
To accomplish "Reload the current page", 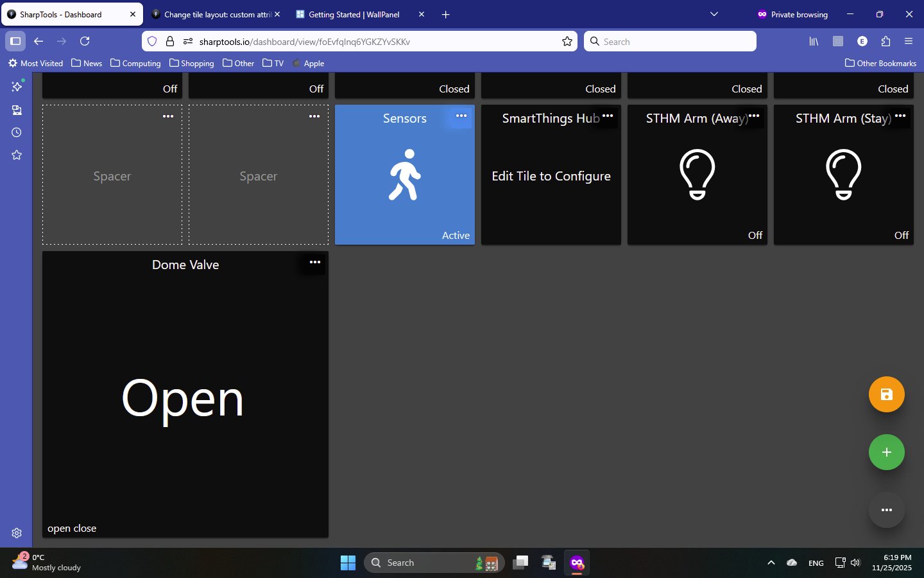I will pyautogui.click(x=85, y=41).
